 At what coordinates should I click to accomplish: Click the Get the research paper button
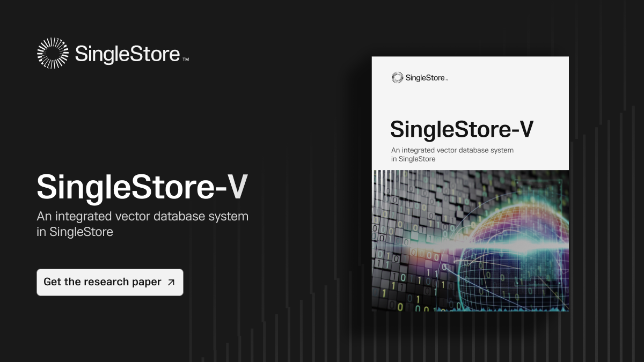(109, 282)
